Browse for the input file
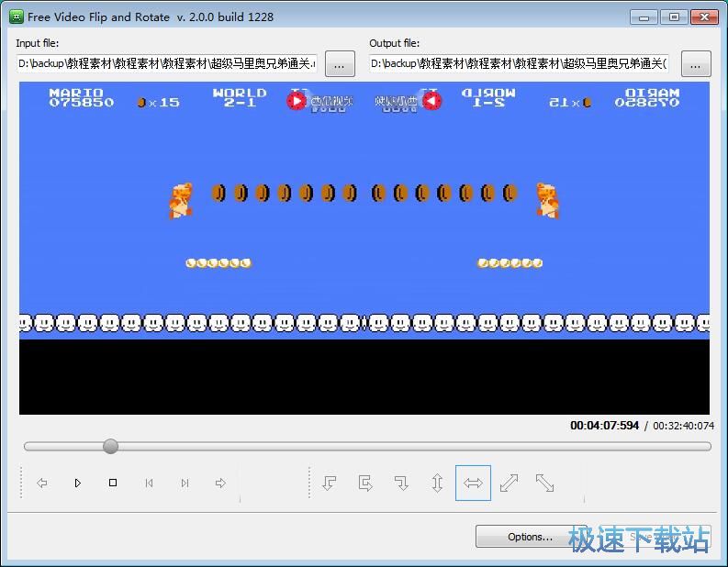 coord(340,63)
